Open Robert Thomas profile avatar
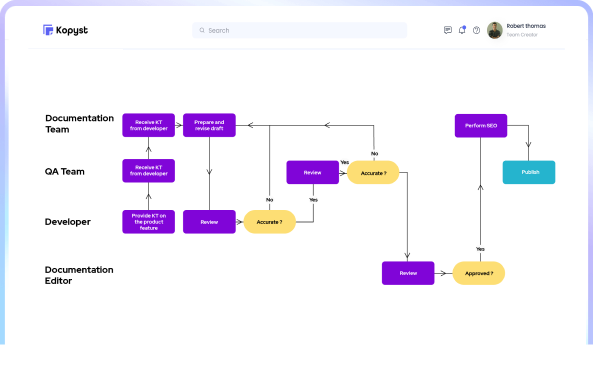Viewport: 593px width, 387px height. 495,30
